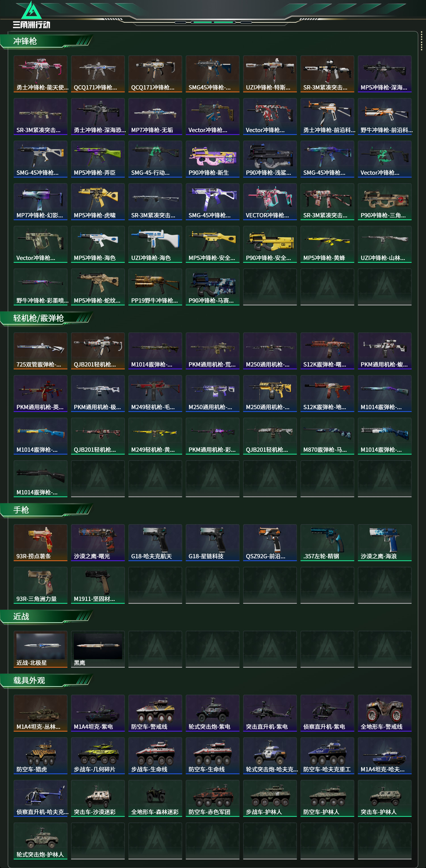
Task: Select the MP5冲锋枪-黄蜂 skin
Action: (x=327, y=244)
